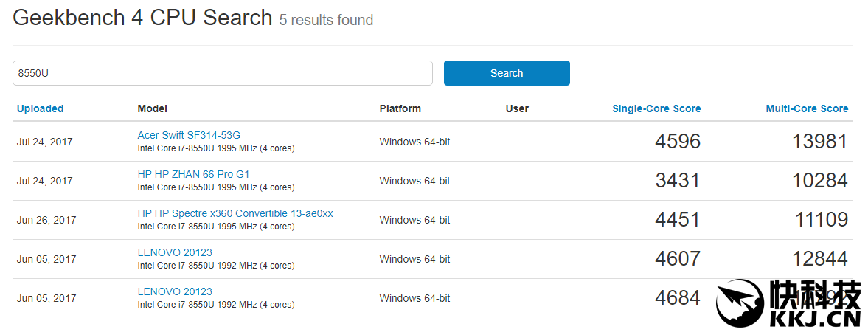This screenshot has height=335, width=868.
Task: Open the last LENOVO 20123 result
Action: 175,291
